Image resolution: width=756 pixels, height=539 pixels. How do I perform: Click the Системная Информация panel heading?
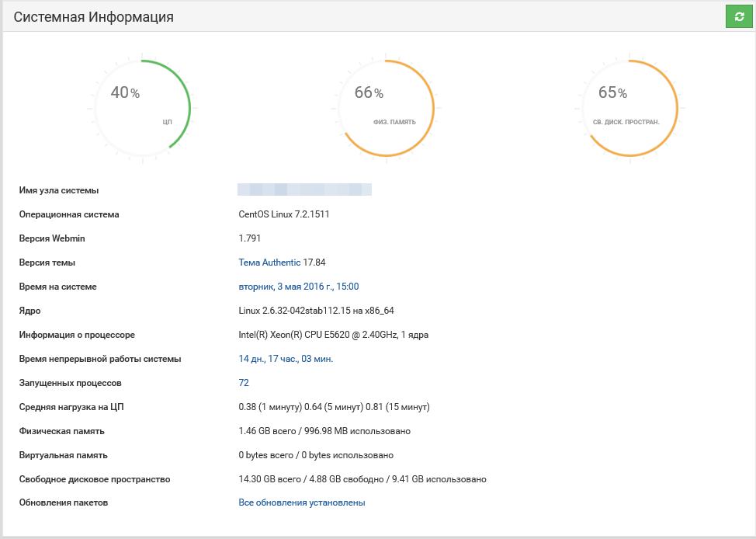pyautogui.click(x=94, y=16)
